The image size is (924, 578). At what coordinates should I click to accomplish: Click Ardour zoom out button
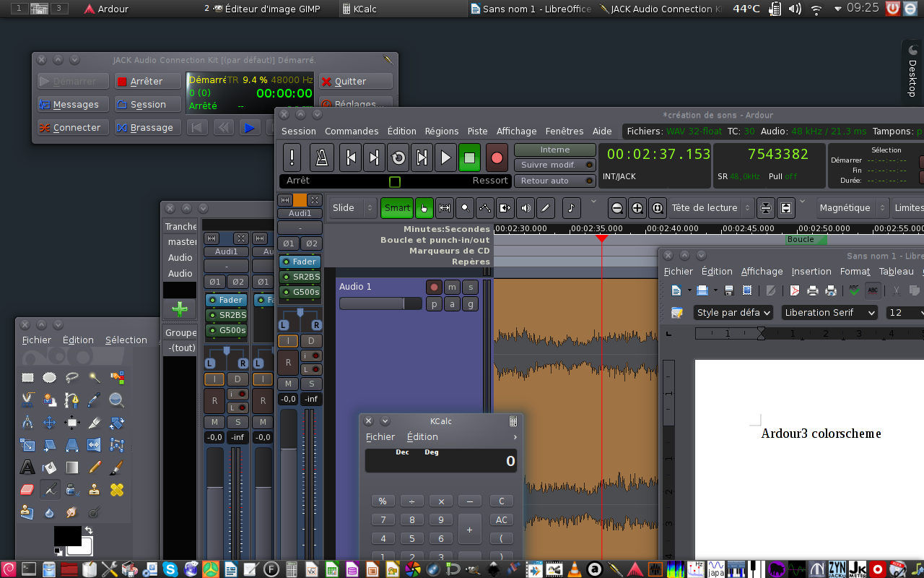coord(617,208)
